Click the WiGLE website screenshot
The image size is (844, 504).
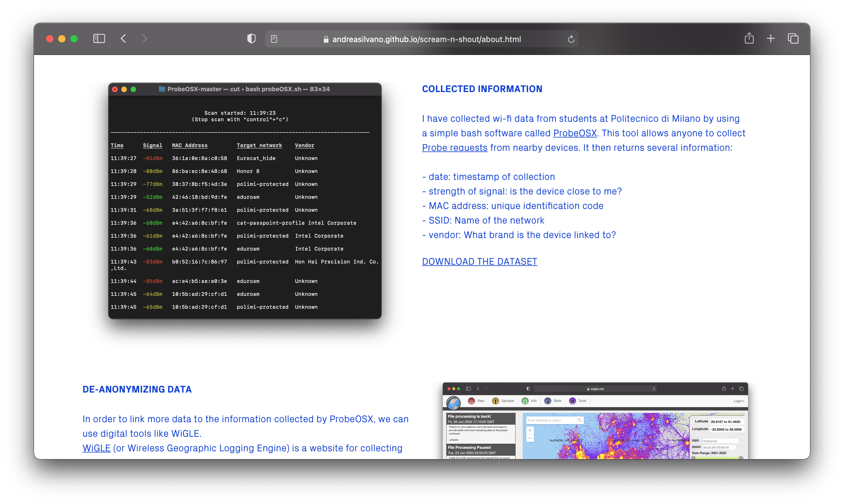(x=595, y=421)
